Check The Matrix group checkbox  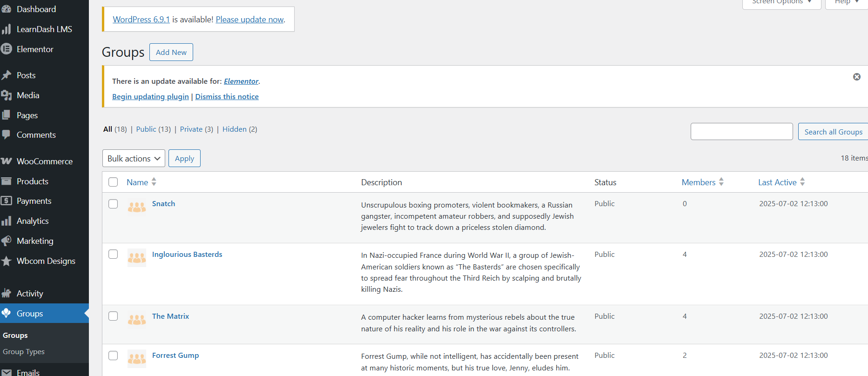tap(113, 316)
